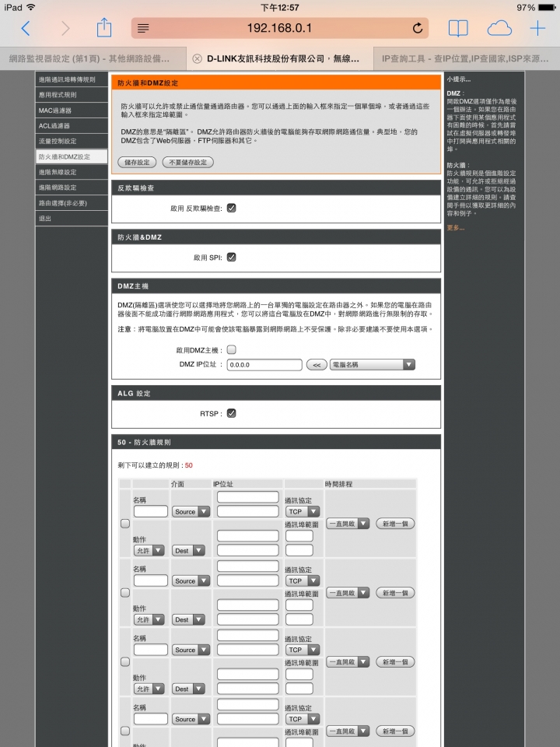The image size is (560, 747).
Task: Add a new tab with the plus icon
Action: (x=537, y=29)
